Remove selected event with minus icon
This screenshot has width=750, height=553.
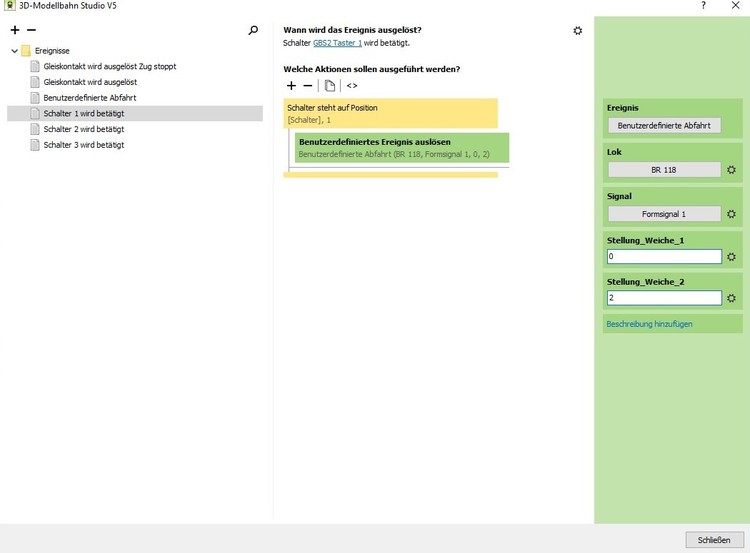coord(32,30)
